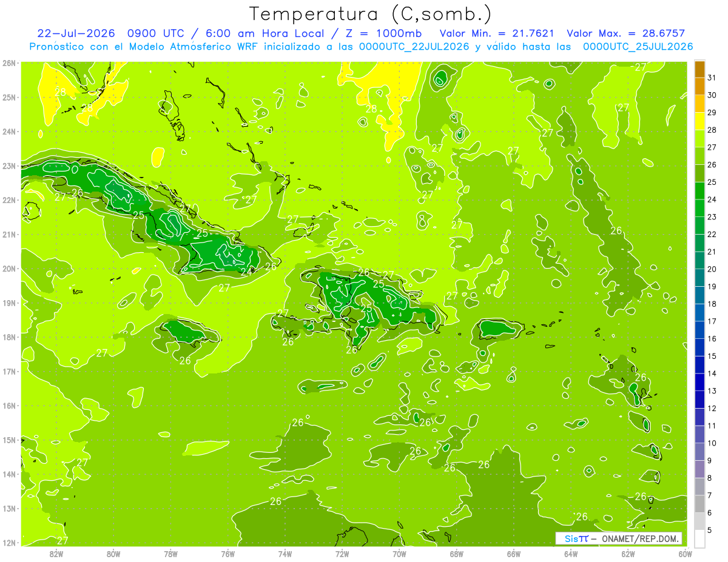Click the "5" label on the color scale
The height and width of the screenshot is (562, 728).
click(x=710, y=530)
